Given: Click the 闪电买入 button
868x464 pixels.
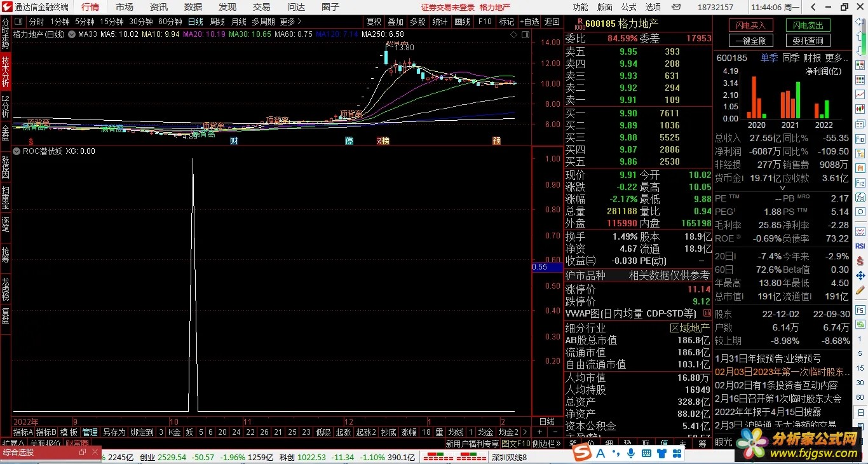Looking at the screenshot, I should (x=750, y=25).
